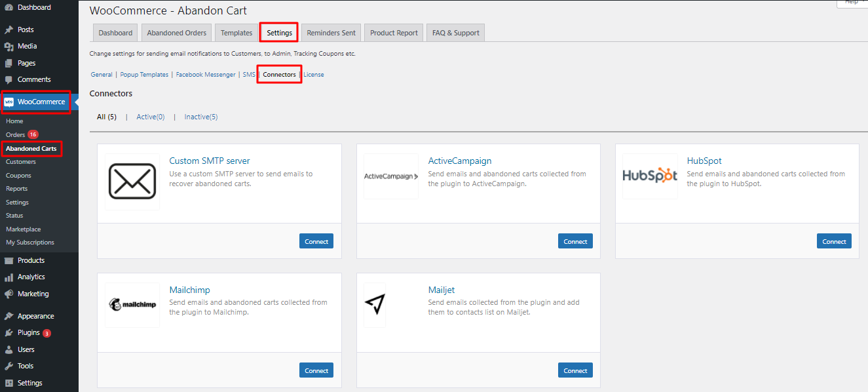Viewport: 868px width, 392px height.
Task: Connect the ActiveCampaign connector
Action: [x=575, y=241]
